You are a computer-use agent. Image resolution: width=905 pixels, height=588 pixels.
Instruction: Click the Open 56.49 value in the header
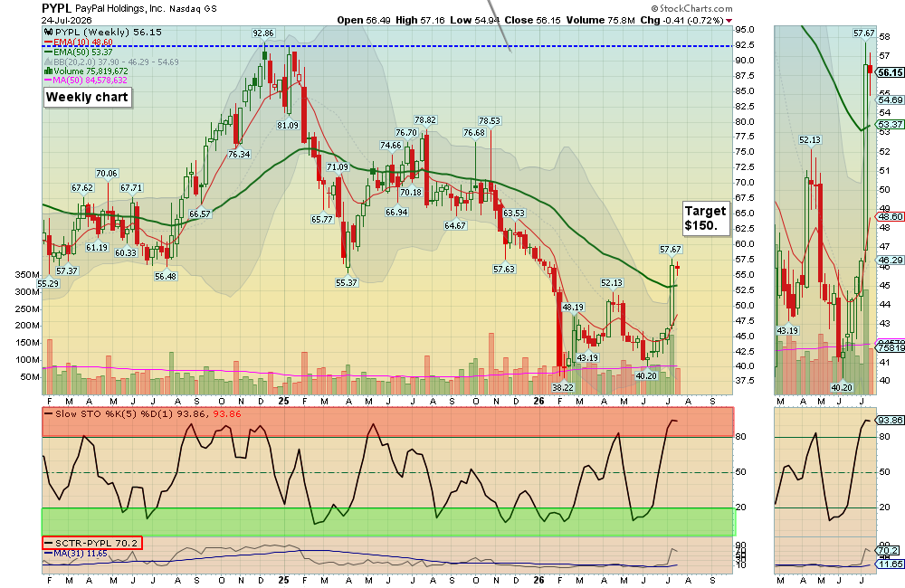364,20
